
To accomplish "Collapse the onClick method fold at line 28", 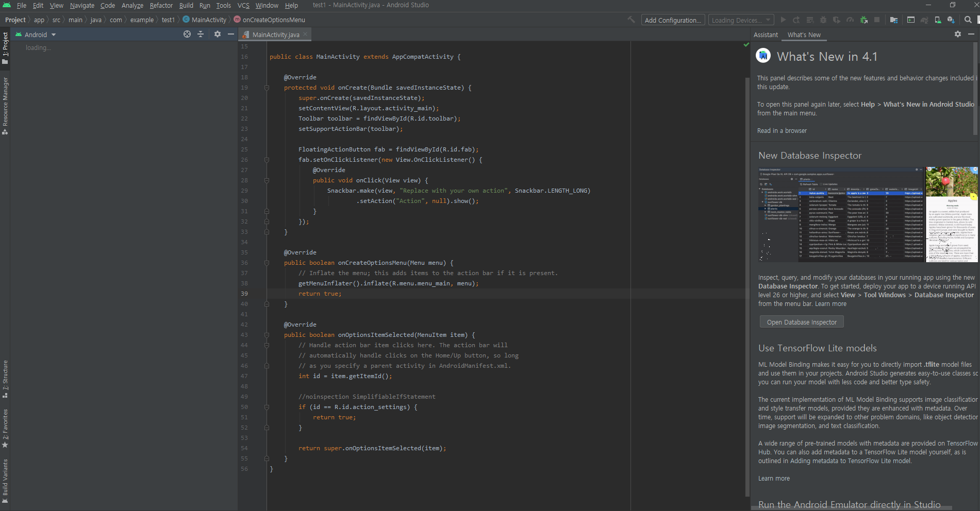I will coord(267,180).
